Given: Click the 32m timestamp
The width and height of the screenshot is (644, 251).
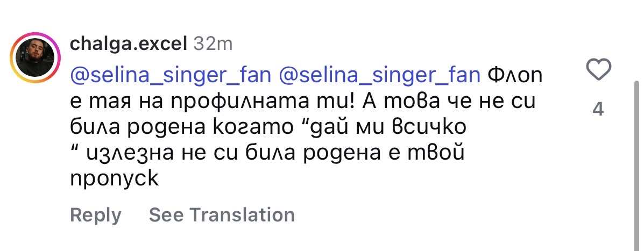Looking at the screenshot, I should (213, 44).
